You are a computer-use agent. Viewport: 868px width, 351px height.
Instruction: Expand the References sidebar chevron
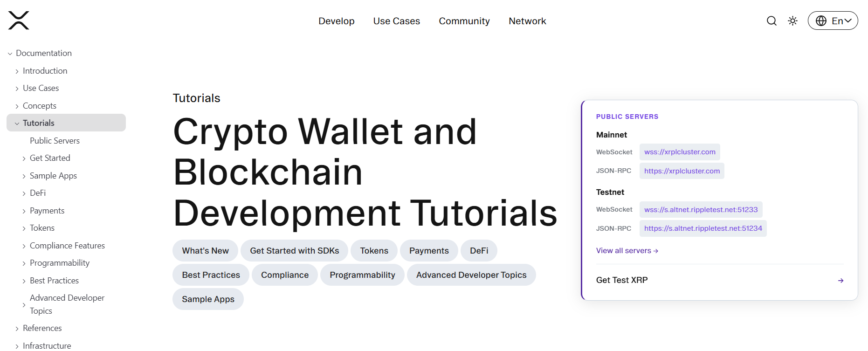(17, 329)
